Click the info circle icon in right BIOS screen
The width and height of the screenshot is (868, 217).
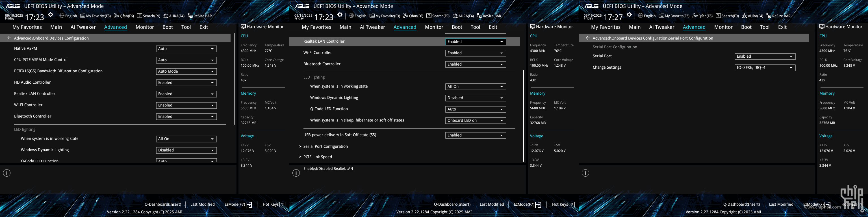coord(586,173)
